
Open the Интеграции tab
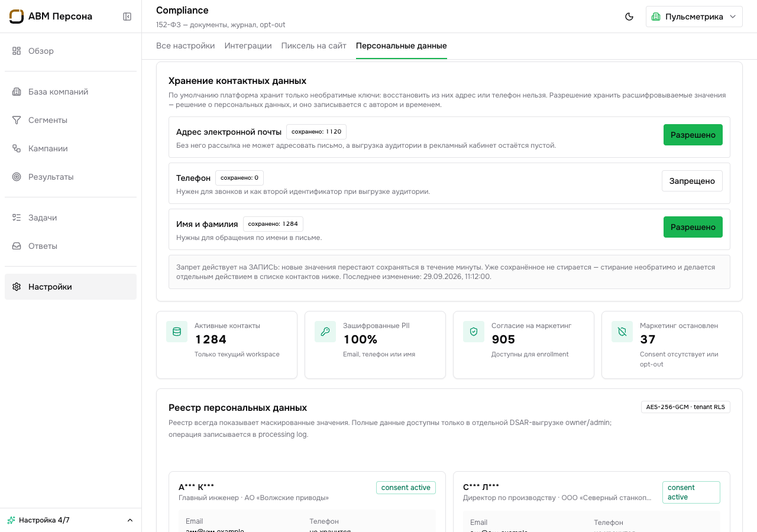248,46
